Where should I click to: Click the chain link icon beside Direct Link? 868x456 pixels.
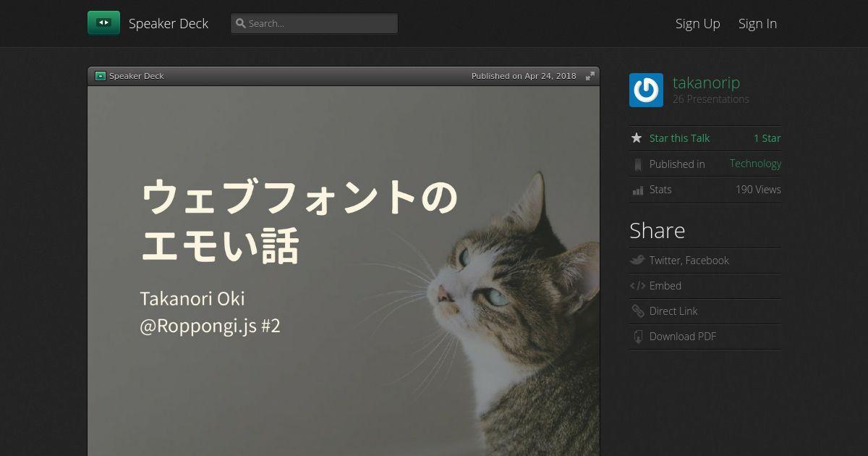pos(637,311)
